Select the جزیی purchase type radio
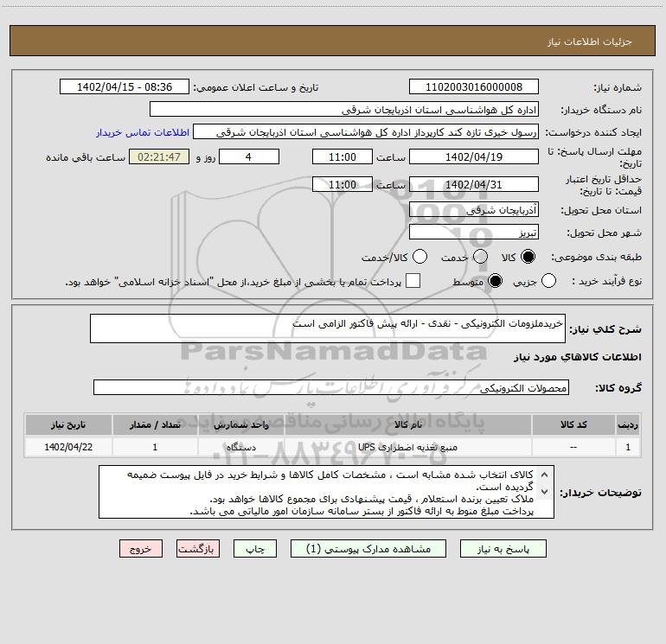This screenshot has height=644, width=666. [548, 281]
